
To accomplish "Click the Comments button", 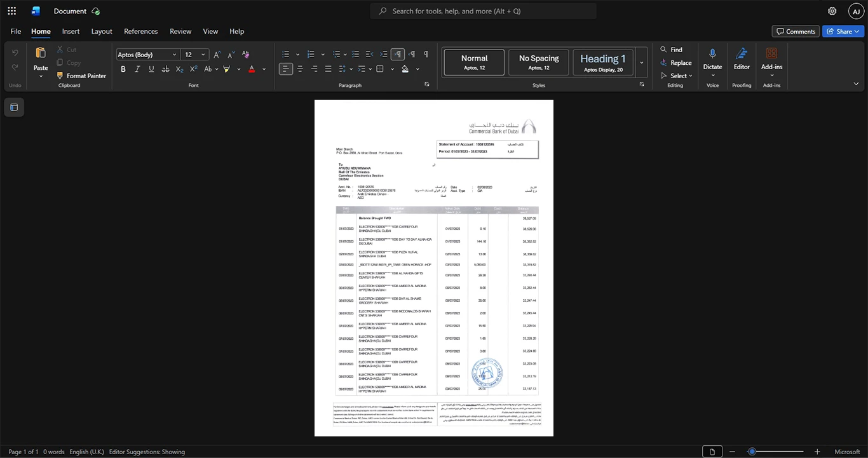I will coord(796,31).
